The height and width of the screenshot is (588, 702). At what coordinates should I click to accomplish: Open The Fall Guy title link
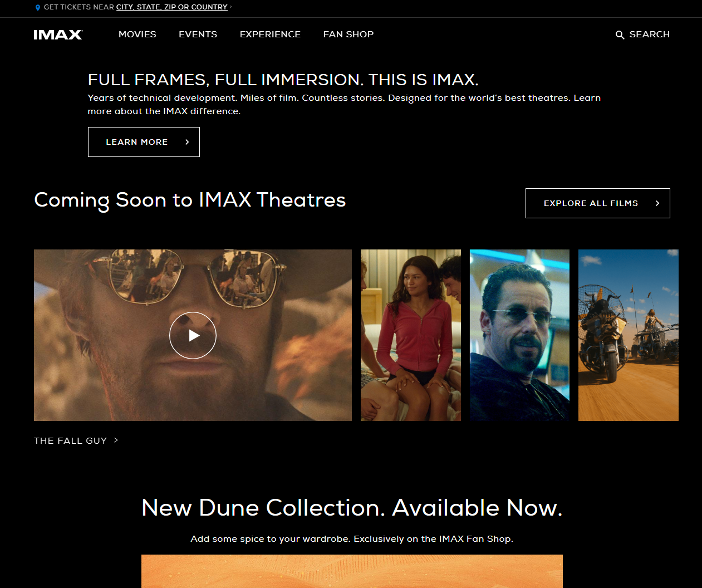pos(70,440)
